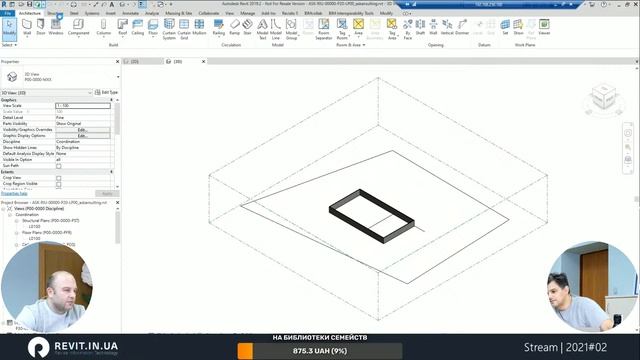The height and width of the screenshot is (360, 640).
Task: Select the By Face opening tool
Action: pos(407,29)
